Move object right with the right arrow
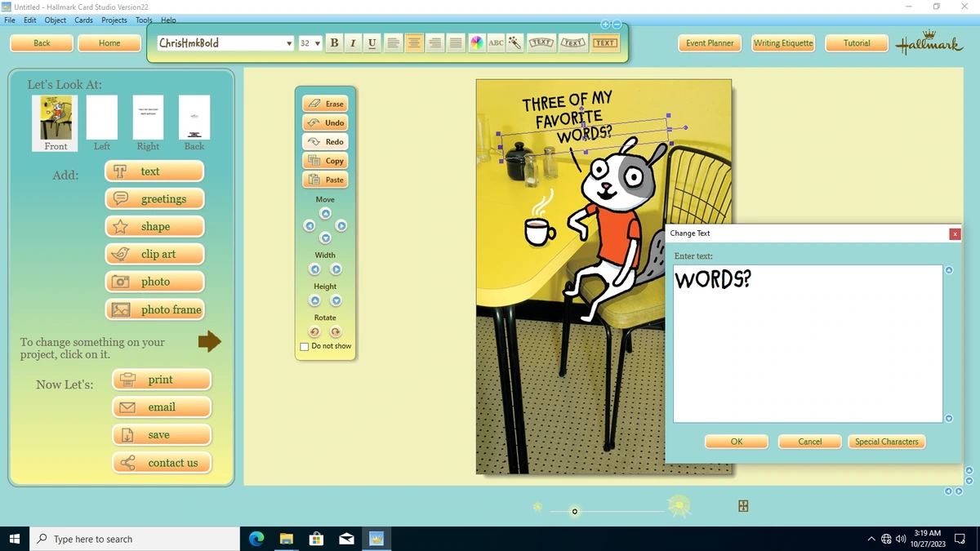This screenshot has height=551, width=980. (x=341, y=225)
